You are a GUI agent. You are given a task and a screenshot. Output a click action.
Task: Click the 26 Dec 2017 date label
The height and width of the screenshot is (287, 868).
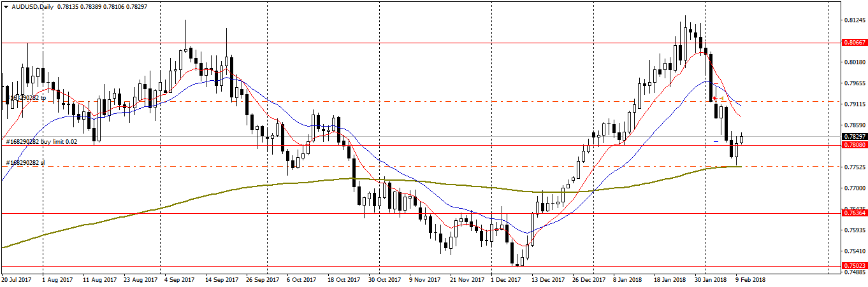(590, 279)
